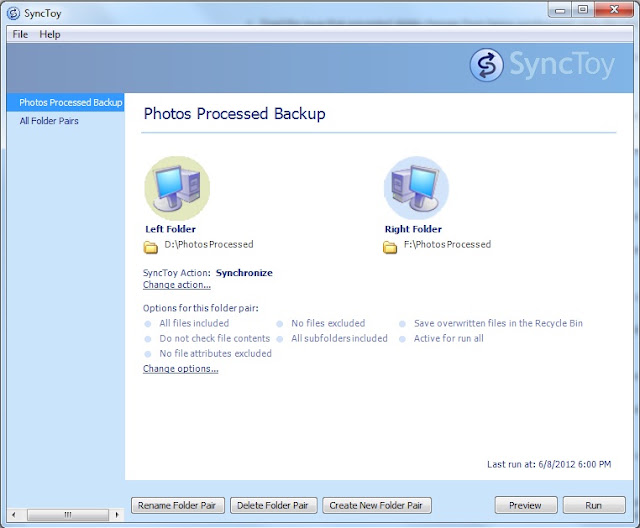The image size is (640, 528).
Task: Select All Folder Pairs in the sidebar
Action: pos(49,121)
